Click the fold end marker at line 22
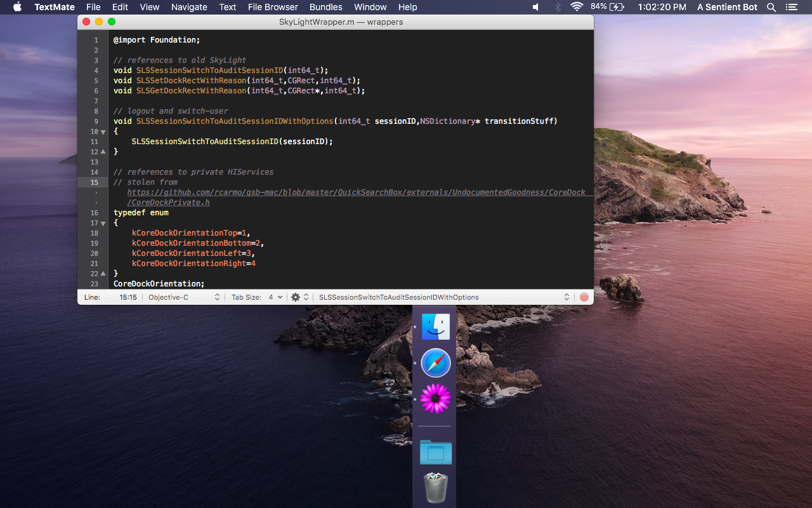Viewport: 812px width, 508px height. click(103, 274)
